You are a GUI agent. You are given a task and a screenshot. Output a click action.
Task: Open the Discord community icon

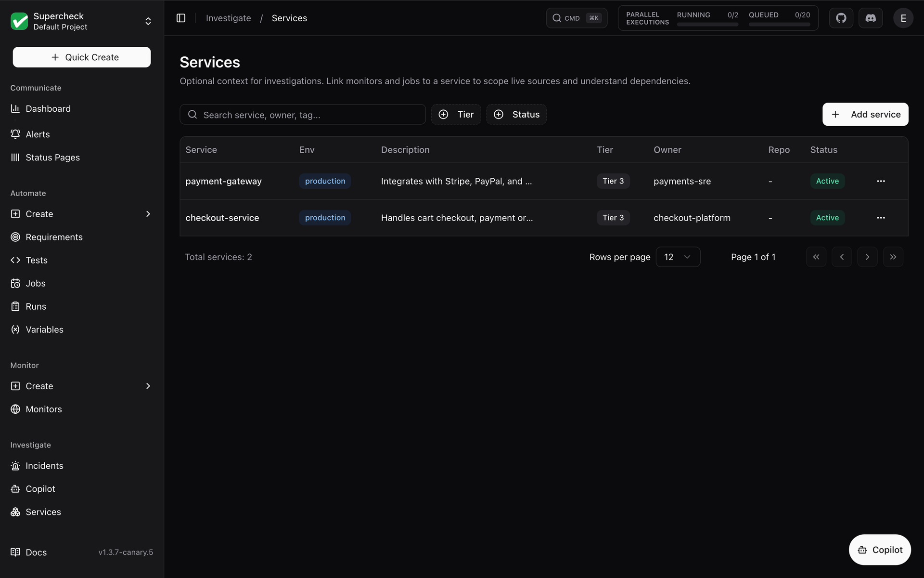coord(871,18)
